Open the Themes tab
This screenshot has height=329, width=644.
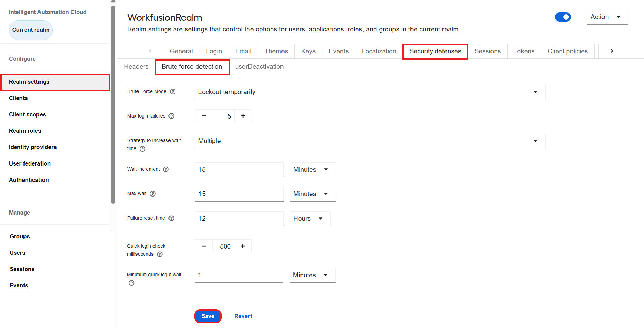coord(276,51)
